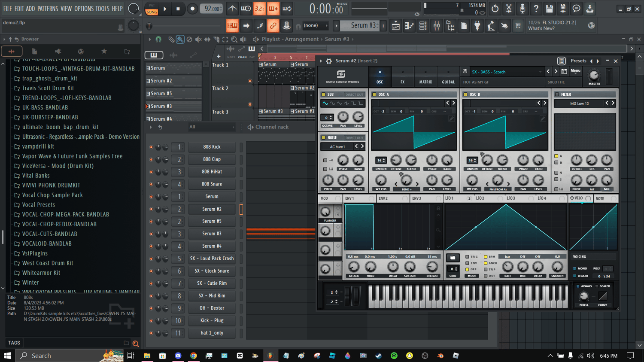The width and height of the screenshot is (644, 362).
Task: Toggle the SUB oscillator enable
Action: tap(324, 94)
